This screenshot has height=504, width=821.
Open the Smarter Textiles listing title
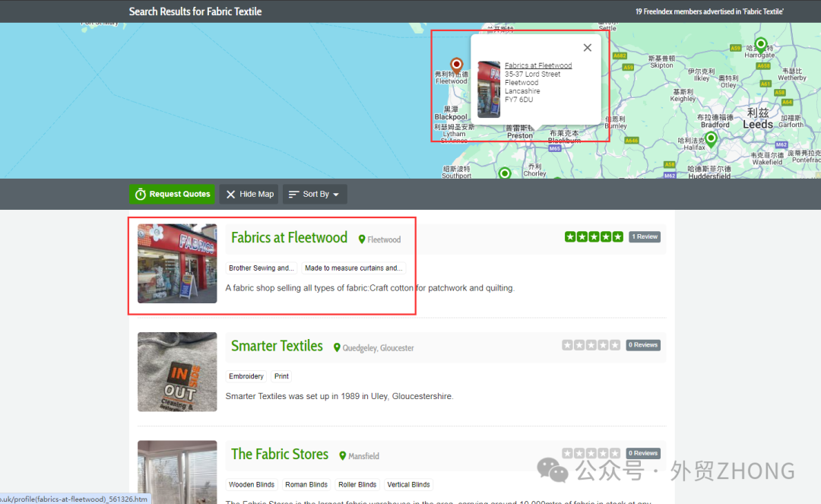(277, 347)
